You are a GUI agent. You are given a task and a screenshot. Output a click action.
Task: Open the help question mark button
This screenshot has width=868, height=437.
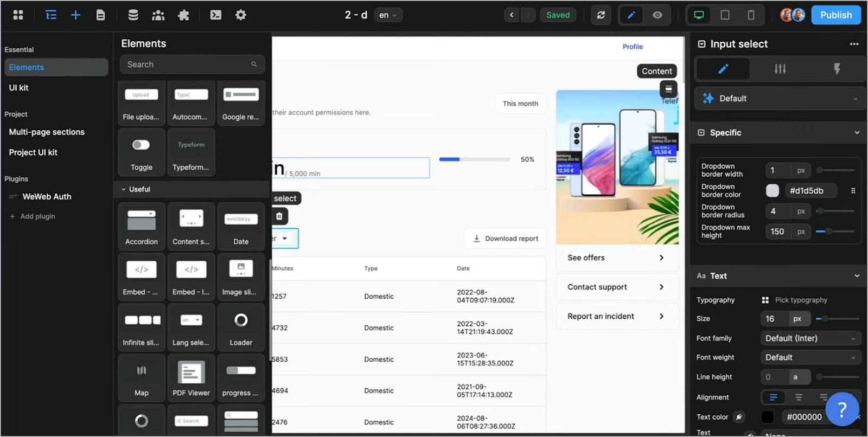[x=842, y=409]
